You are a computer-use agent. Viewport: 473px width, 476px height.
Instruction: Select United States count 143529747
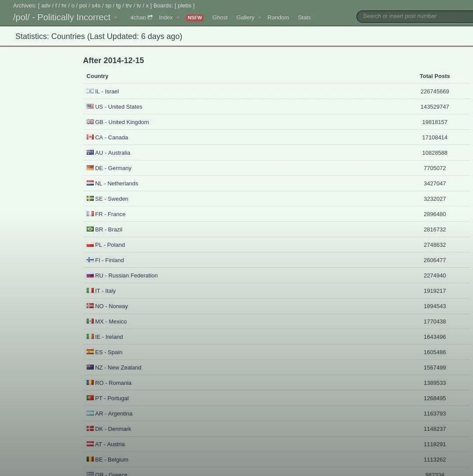pyautogui.click(x=434, y=107)
